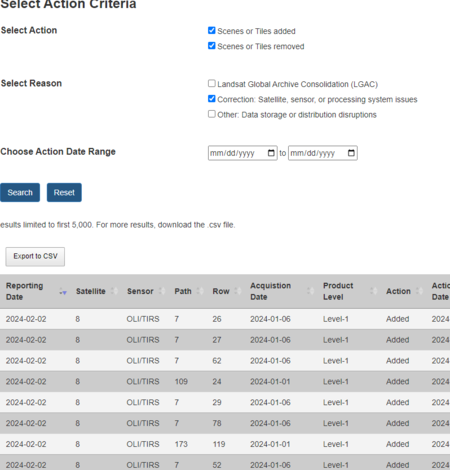Click Acquisition Date 2024-01-01 in Path 109 row
Image resolution: width=450 pixels, height=470 pixels.
(270, 382)
